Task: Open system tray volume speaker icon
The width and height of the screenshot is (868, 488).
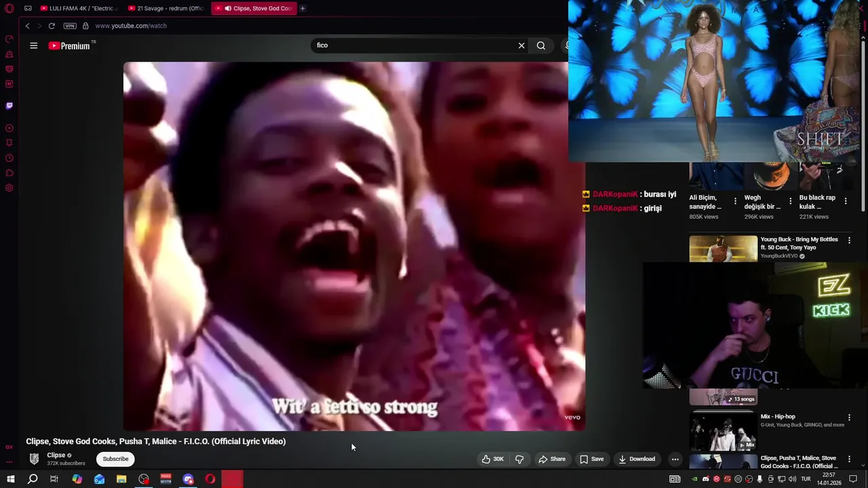Action: pos(792,479)
